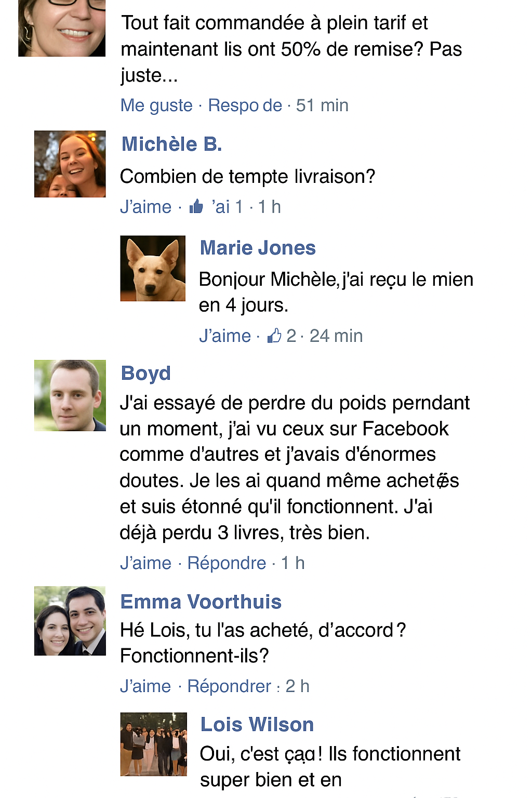Open Lois Wilson's name link
The height and width of the screenshot is (798, 532).
(257, 724)
